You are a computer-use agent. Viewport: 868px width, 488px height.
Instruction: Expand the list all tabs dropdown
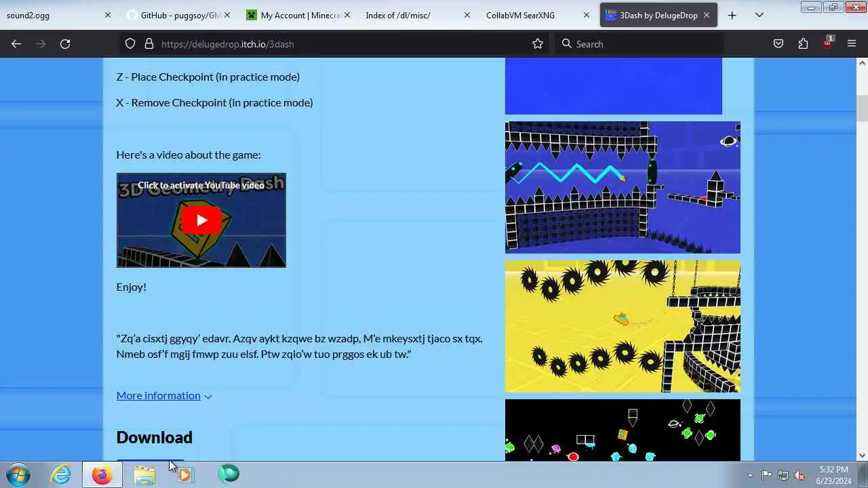click(x=759, y=15)
